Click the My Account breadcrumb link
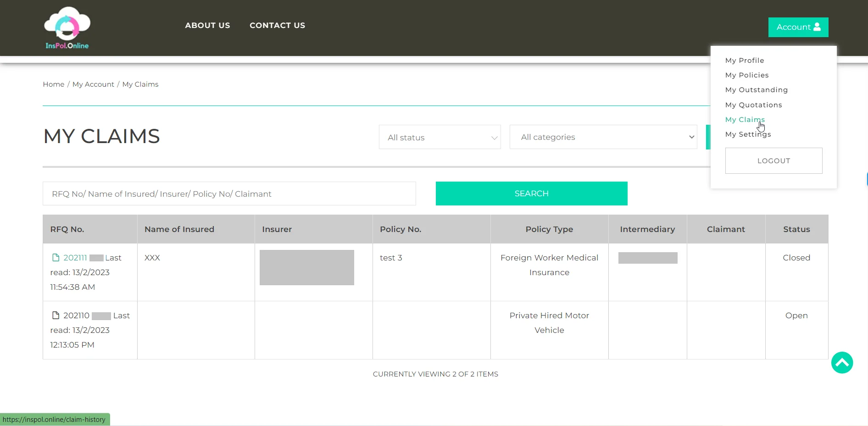Screen dimensions: 868x426 [93, 84]
